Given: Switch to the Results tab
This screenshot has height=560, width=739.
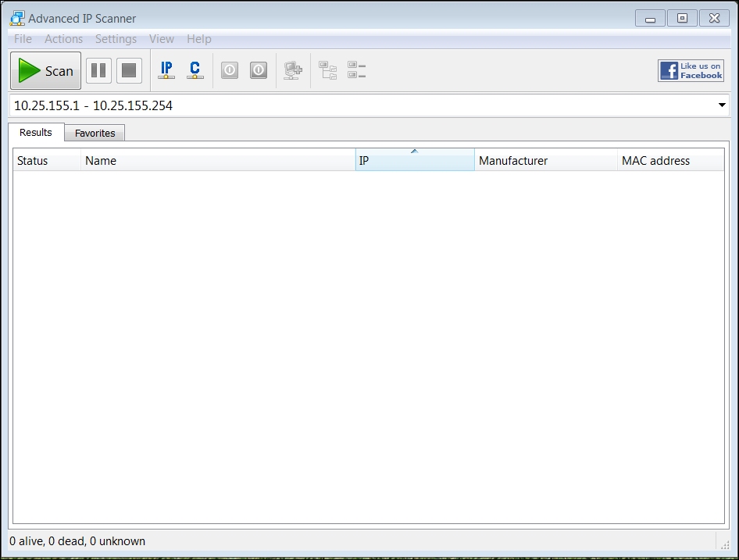Looking at the screenshot, I should (35, 132).
